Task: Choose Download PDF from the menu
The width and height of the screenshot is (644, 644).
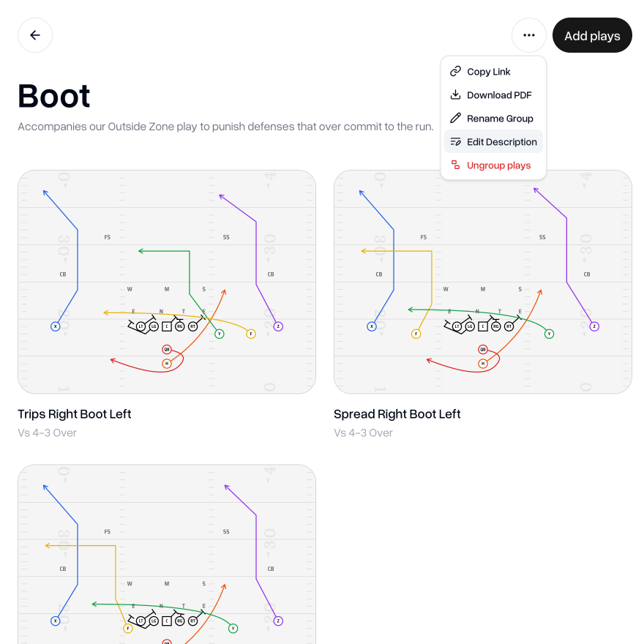Action: (499, 95)
